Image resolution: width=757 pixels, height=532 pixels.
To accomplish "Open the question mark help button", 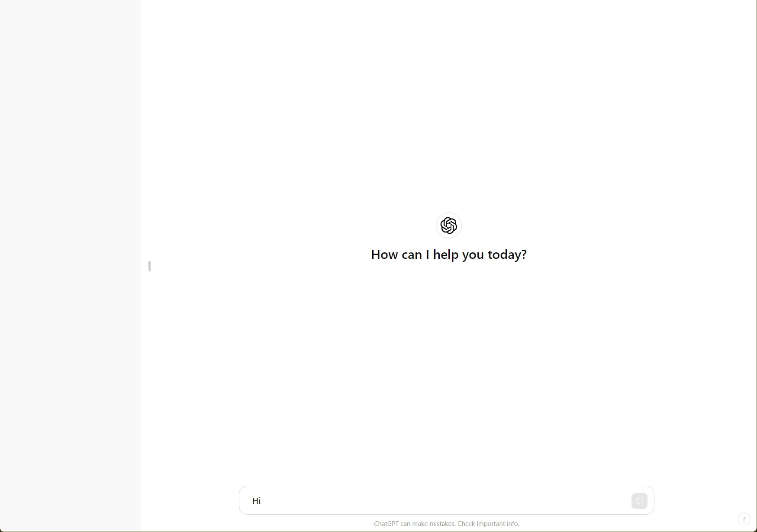I will click(x=744, y=519).
